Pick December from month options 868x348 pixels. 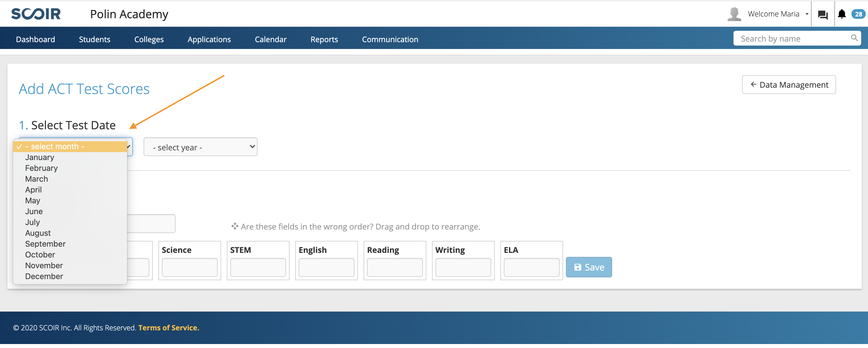(x=44, y=276)
